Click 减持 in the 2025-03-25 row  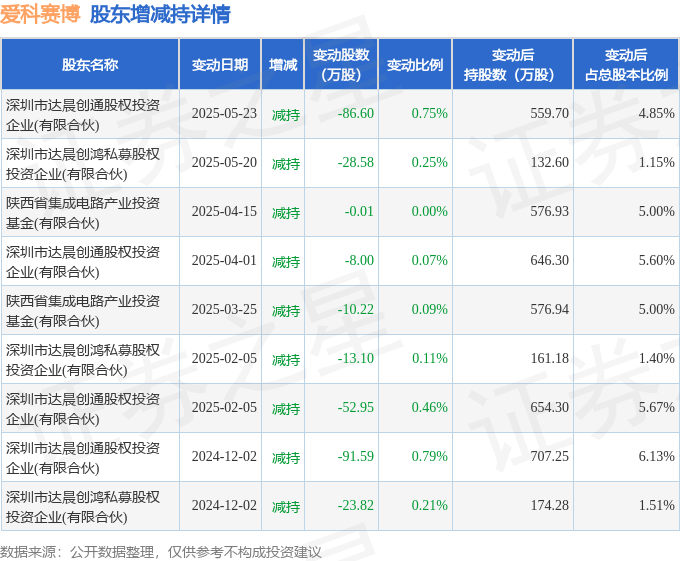(286, 311)
